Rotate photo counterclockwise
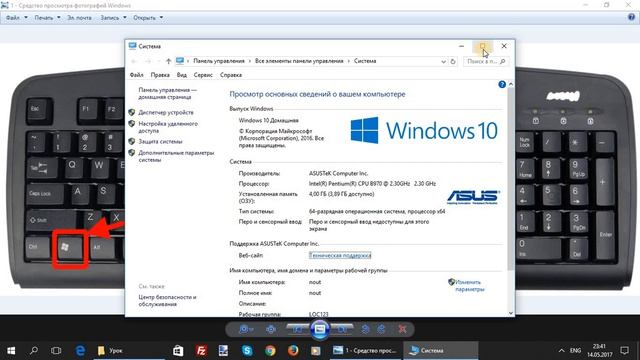Viewport: 640px width, 360px height. click(x=365, y=329)
